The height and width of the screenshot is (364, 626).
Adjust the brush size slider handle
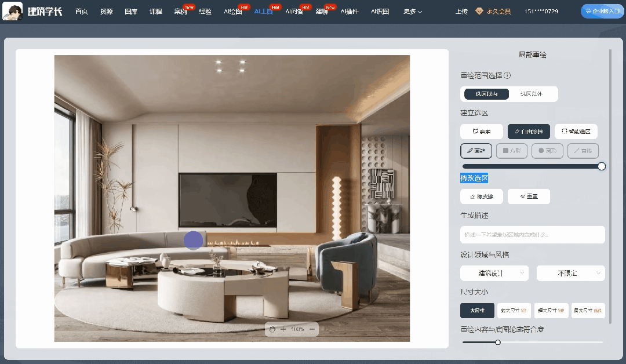click(x=601, y=166)
